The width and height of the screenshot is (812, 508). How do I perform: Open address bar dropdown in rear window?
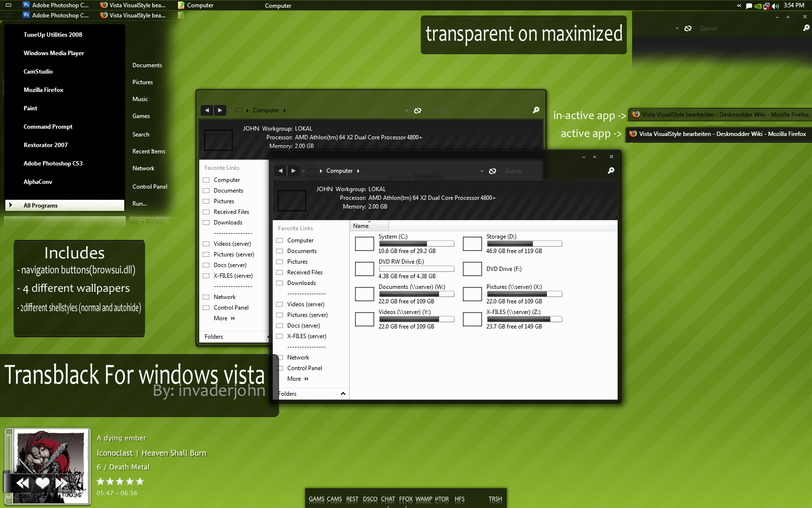point(407,111)
